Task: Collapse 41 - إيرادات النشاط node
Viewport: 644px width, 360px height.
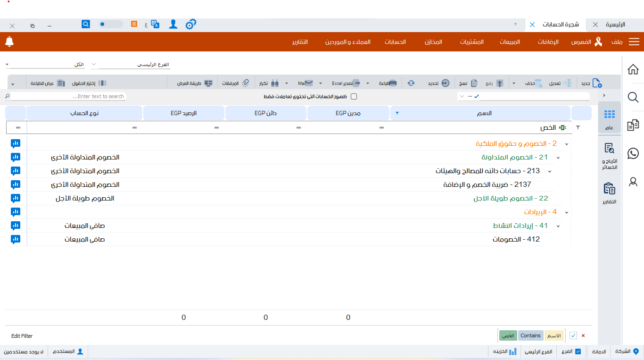Action: coord(558,226)
